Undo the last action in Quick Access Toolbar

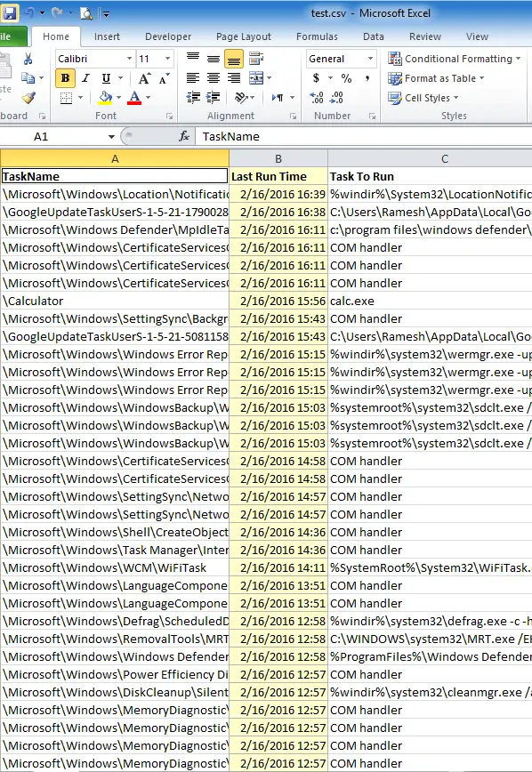(x=29, y=13)
